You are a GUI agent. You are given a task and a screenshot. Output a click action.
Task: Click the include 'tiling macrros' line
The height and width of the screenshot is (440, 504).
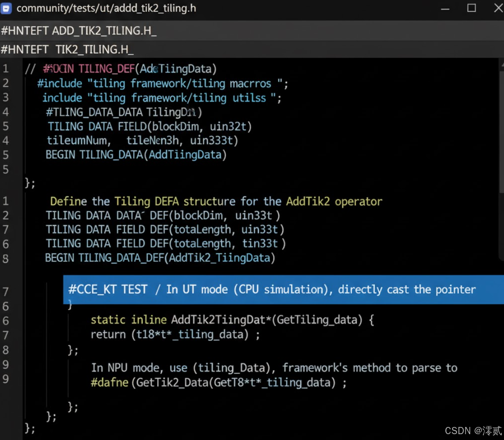click(163, 84)
